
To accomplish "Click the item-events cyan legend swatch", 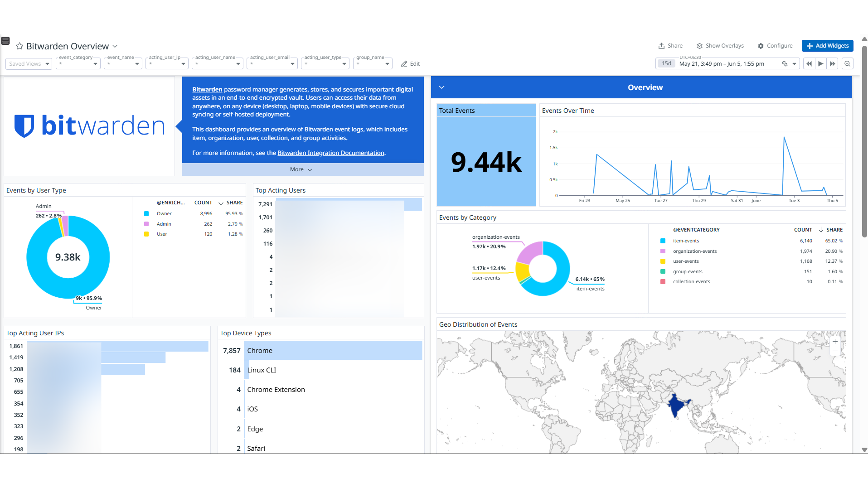I will point(663,241).
